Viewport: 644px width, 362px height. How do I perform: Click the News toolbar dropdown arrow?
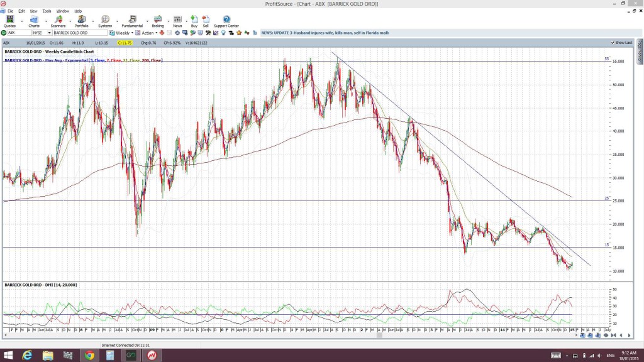[x=186, y=21]
